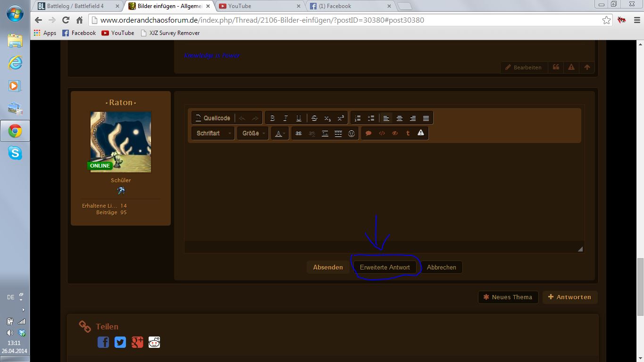Click the code tag icon
644x362 pixels.
pyautogui.click(x=382, y=134)
